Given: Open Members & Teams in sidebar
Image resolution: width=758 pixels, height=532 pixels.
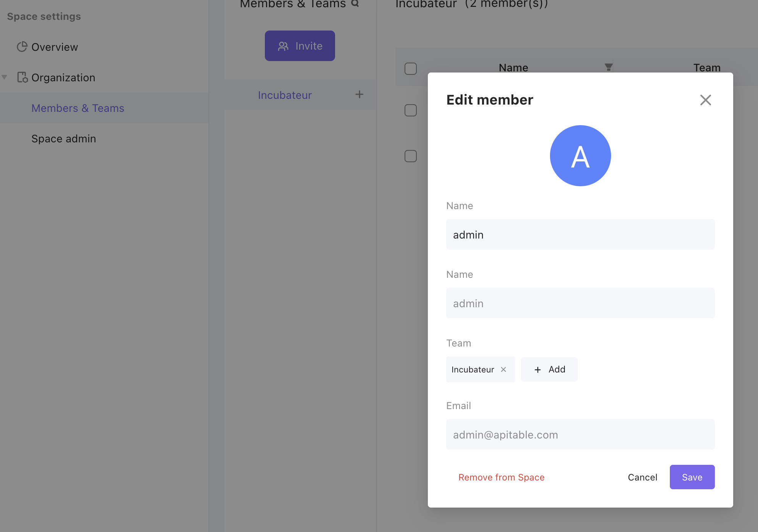Looking at the screenshot, I should click(x=78, y=108).
